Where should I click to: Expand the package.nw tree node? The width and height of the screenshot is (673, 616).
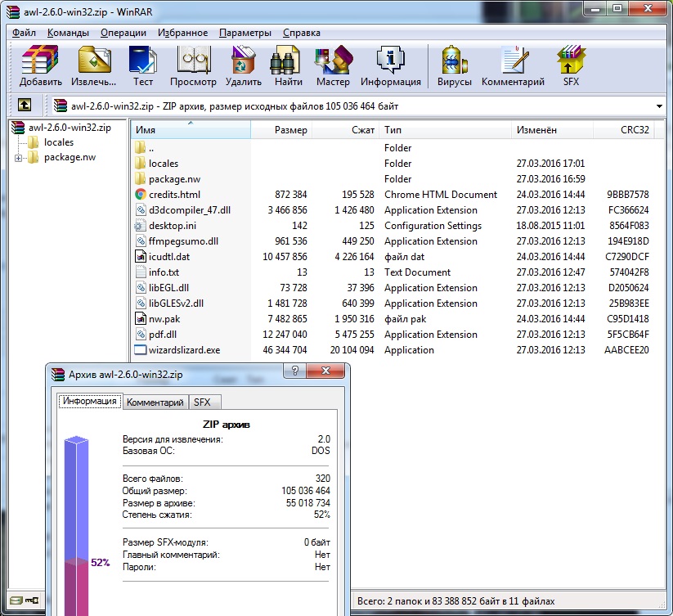tap(18, 158)
